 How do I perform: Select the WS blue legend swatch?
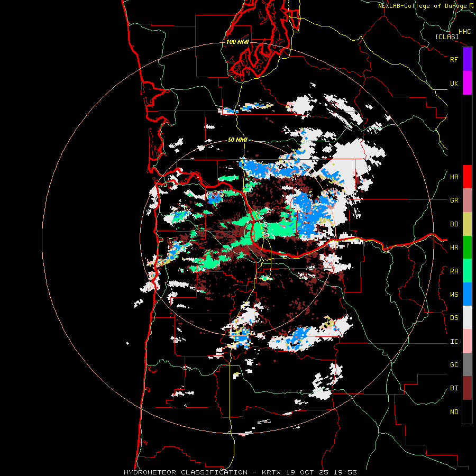pos(467,294)
